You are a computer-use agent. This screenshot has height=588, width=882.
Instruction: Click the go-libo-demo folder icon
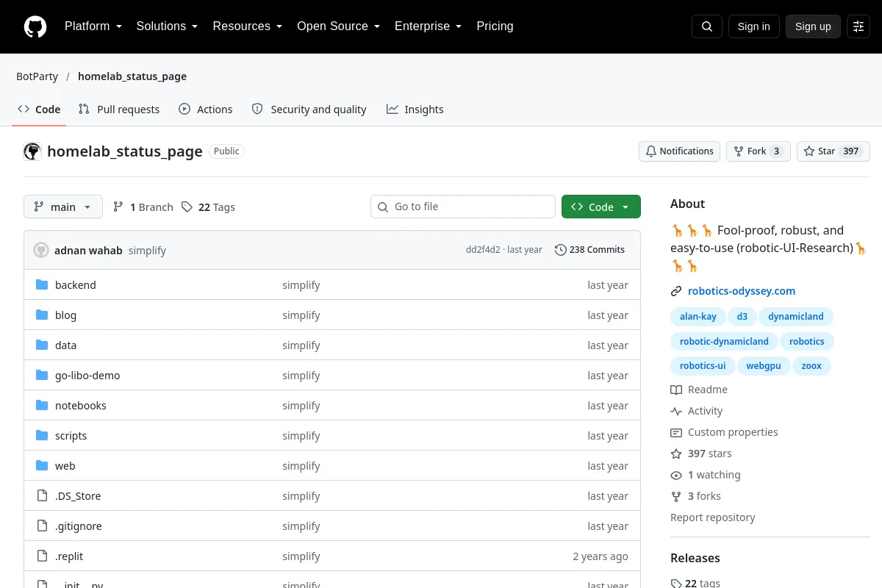pyautogui.click(x=42, y=375)
